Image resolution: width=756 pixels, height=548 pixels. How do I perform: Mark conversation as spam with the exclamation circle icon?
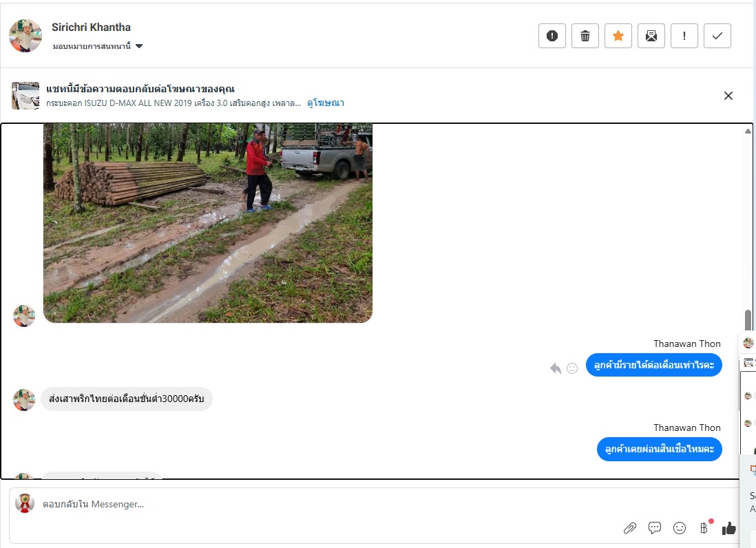(x=552, y=36)
